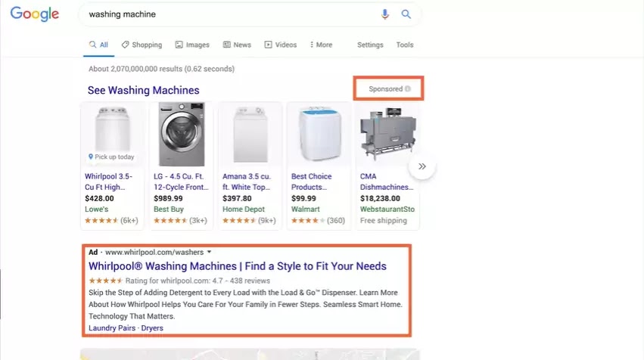Click the WebstaurantStore seller name
Image resolution: width=644 pixels, height=360 pixels.
(x=387, y=209)
